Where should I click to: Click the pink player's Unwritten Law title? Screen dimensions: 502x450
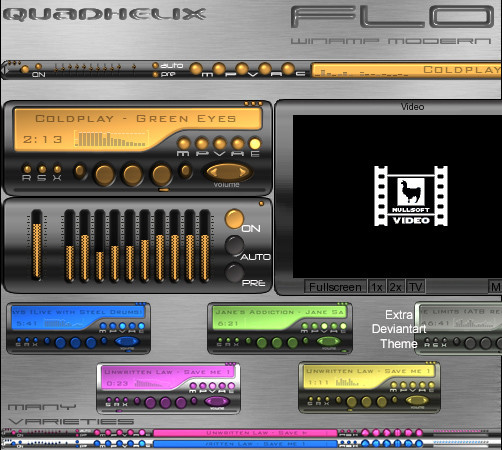(x=168, y=372)
